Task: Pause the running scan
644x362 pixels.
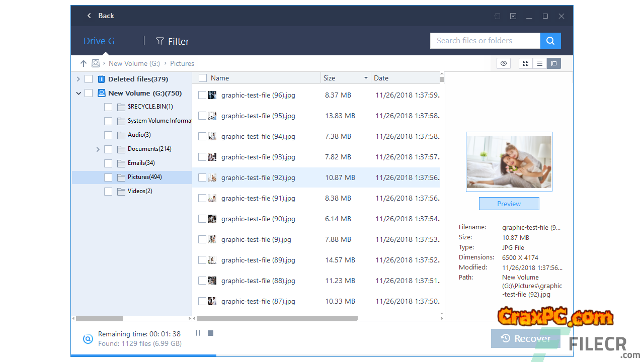Action: pyautogui.click(x=198, y=333)
